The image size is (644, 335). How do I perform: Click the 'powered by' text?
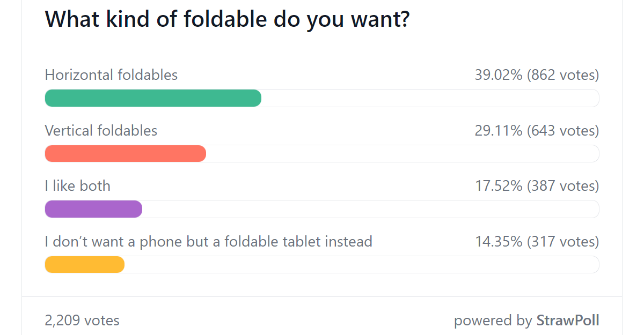tap(493, 321)
